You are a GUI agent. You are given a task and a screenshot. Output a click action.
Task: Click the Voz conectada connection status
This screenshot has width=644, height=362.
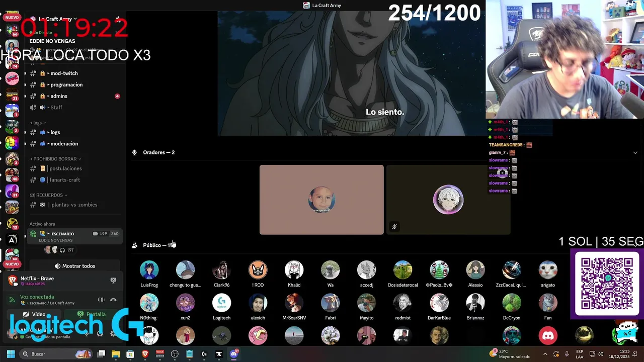coord(37,297)
